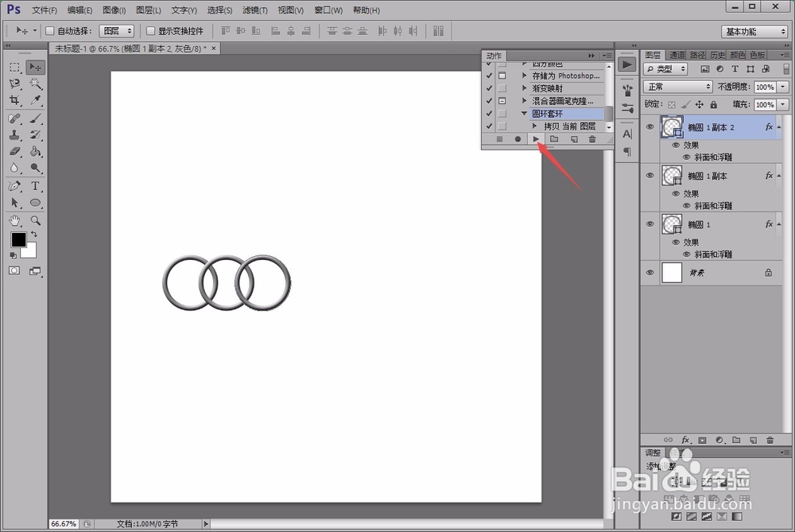Image resolution: width=795 pixels, height=532 pixels.
Task: Hide the 背景 layer
Action: (x=650, y=272)
